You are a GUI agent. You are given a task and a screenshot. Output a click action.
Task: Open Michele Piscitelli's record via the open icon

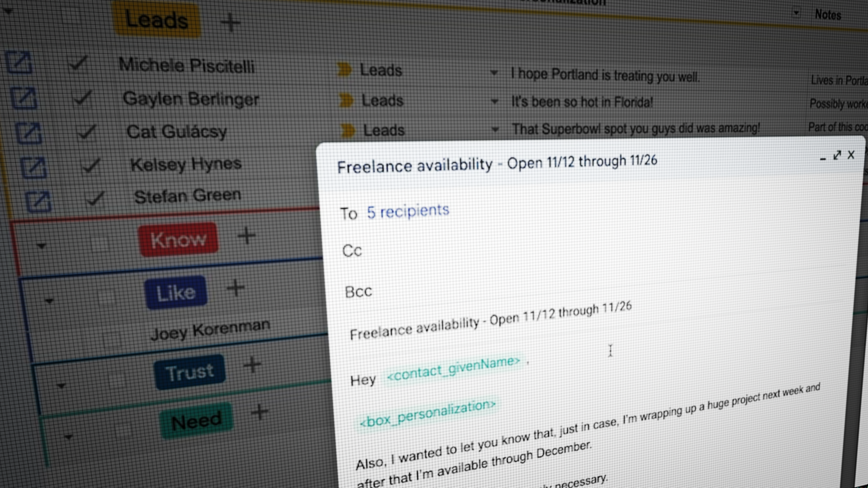point(19,63)
